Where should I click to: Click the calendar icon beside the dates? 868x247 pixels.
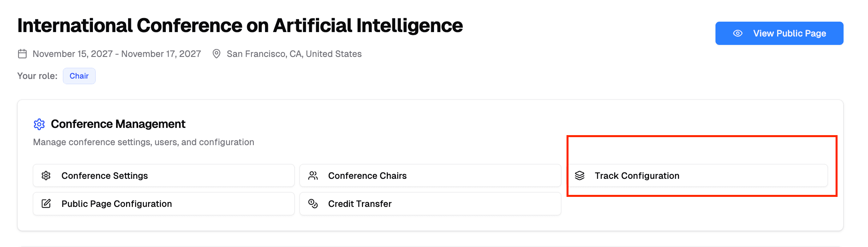(22, 54)
